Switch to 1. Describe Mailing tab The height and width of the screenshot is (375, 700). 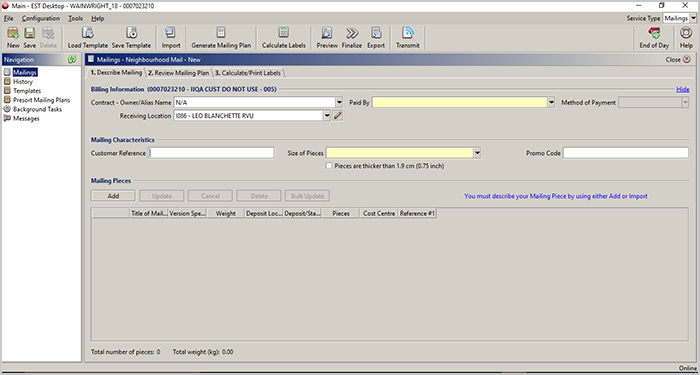click(x=116, y=72)
